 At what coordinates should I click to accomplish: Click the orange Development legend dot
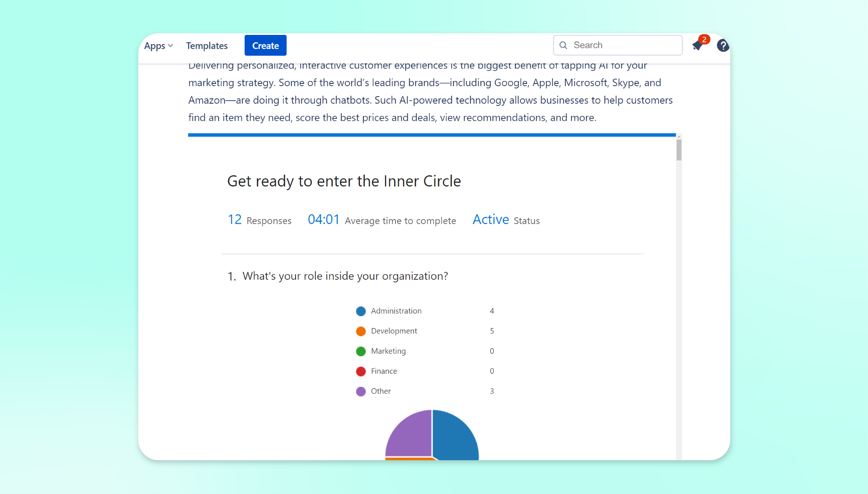point(361,331)
